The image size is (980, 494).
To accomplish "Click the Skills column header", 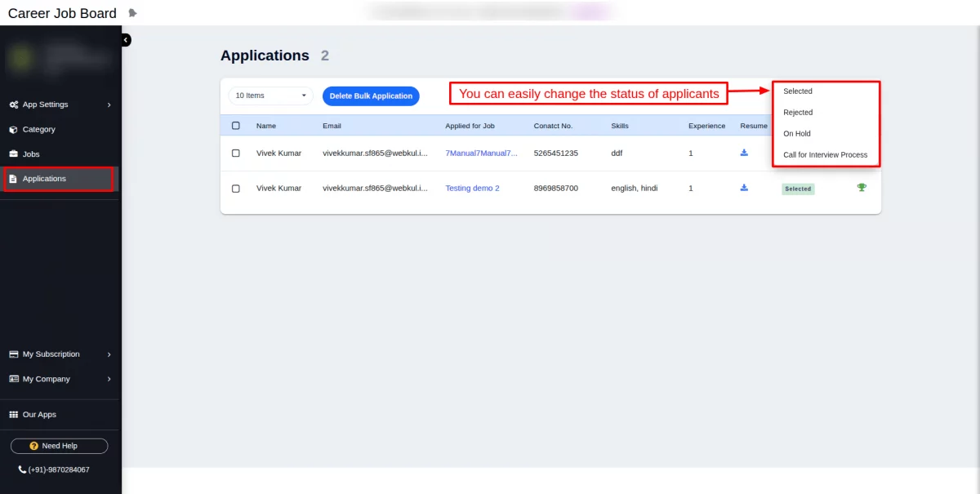I will pos(620,126).
